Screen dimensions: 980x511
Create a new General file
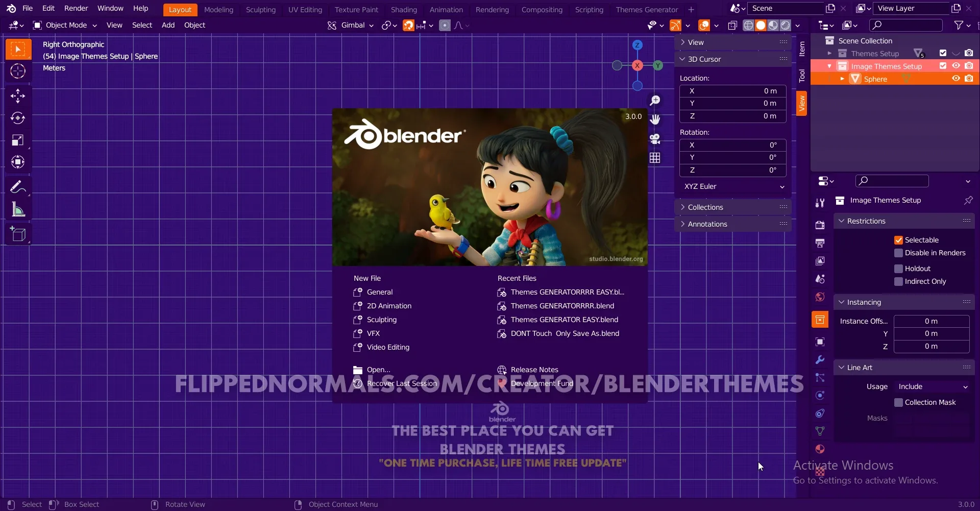click(380, 292)
